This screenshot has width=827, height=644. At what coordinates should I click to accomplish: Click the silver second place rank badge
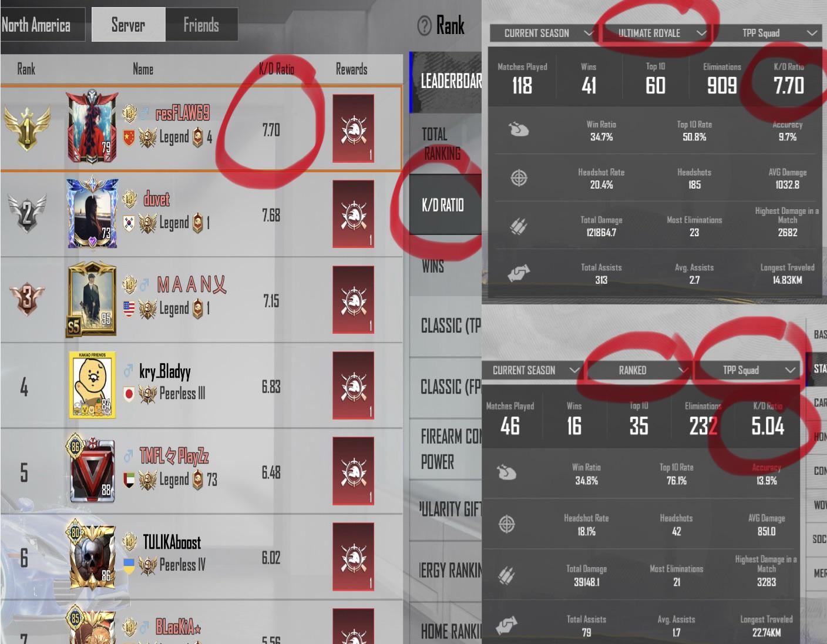[x=26, y=213]
